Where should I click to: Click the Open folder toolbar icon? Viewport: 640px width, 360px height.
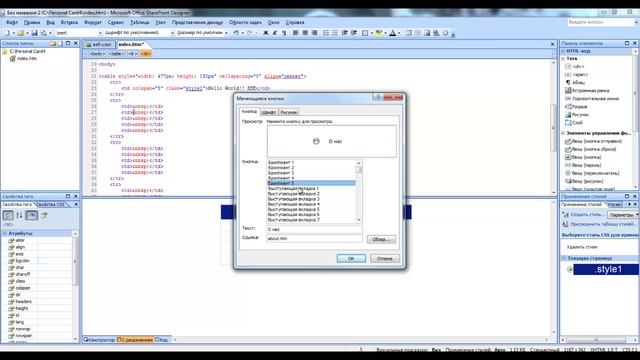[20, 33]
